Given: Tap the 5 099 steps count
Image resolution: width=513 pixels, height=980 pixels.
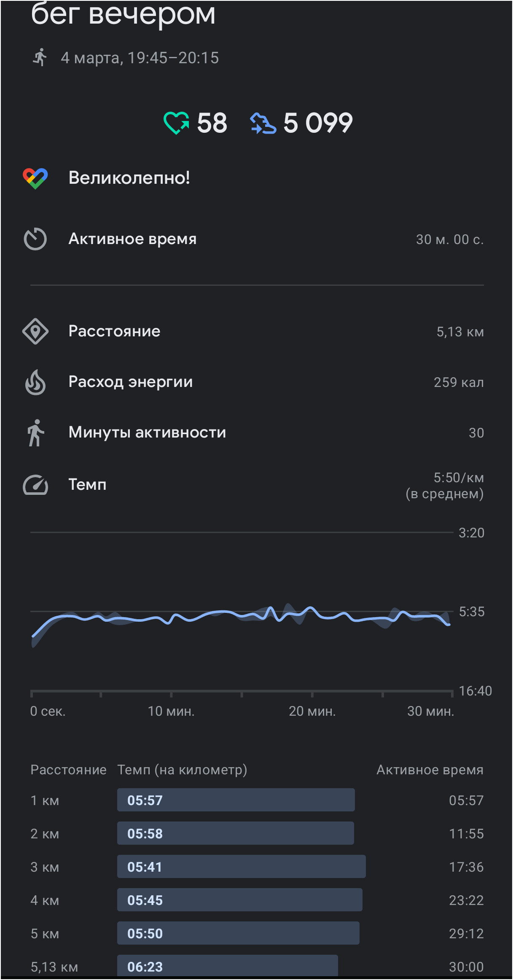Looking at the screenshot, I should tap(318, 123).
